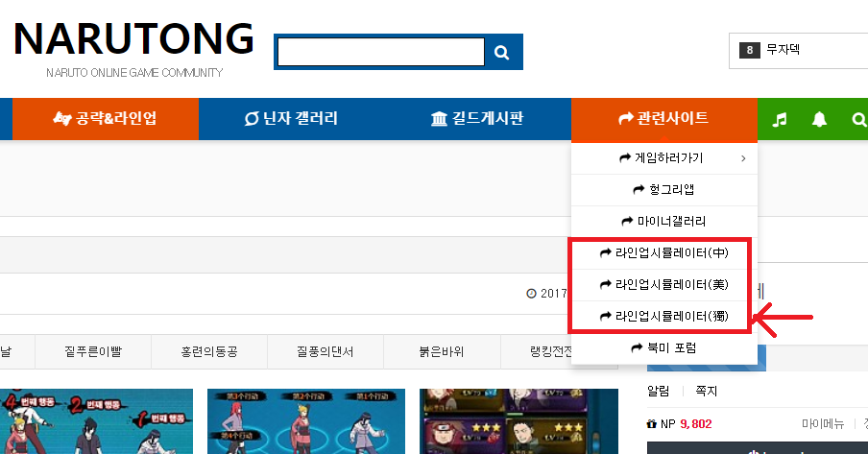Expand the 게임하러가기 submenu
This screenshot has height=454, width=868.
(663, 157)
